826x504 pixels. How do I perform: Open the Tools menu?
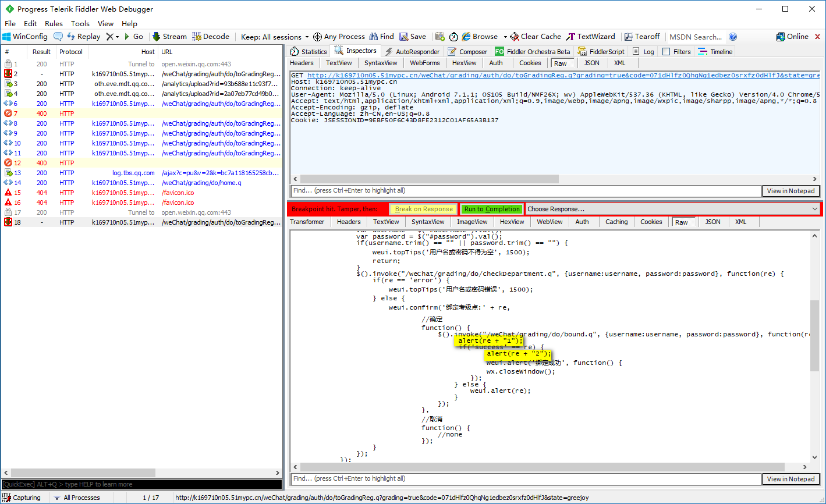(x=80, y=24)
